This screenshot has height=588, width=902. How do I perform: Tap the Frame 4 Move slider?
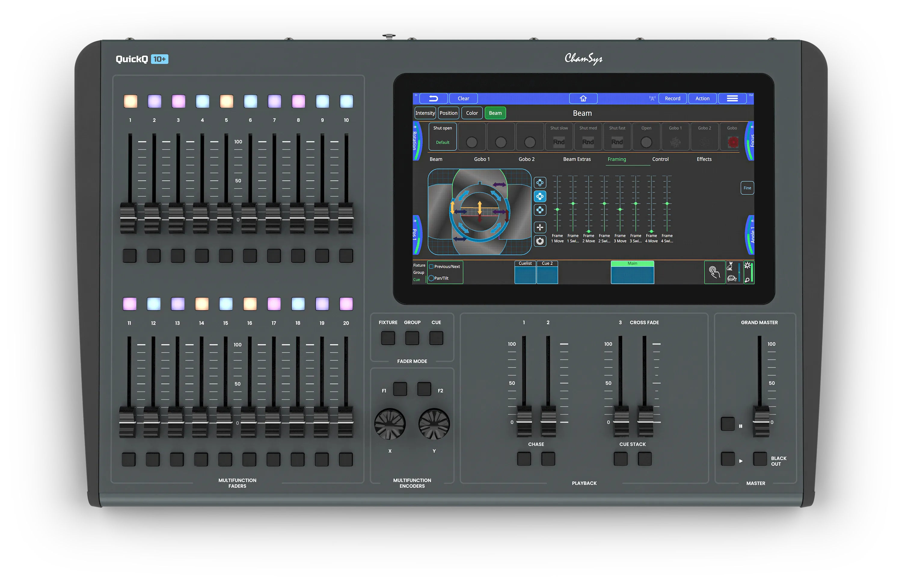[x=651, y=204]
